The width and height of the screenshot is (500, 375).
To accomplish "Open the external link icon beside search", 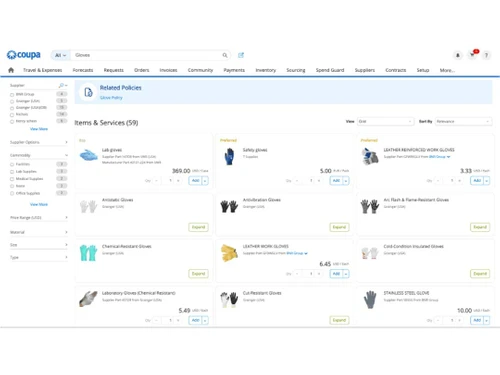I will pos(241,55).
